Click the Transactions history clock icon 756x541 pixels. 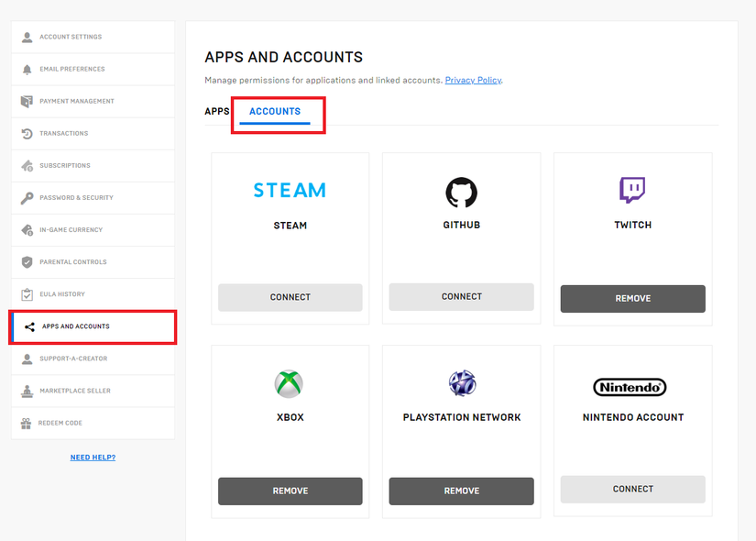pyautogui.click(x=27, y=134)
